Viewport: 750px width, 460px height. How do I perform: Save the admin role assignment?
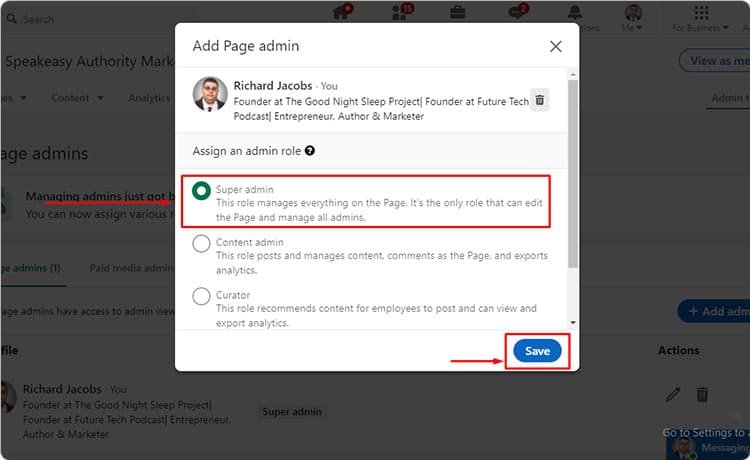coord(537,351)
